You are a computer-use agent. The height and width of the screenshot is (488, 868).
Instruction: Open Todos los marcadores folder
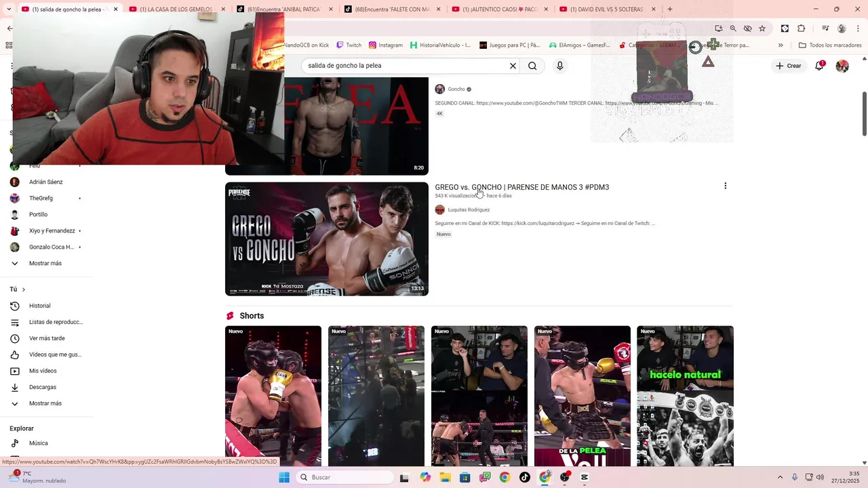(830, 45)
